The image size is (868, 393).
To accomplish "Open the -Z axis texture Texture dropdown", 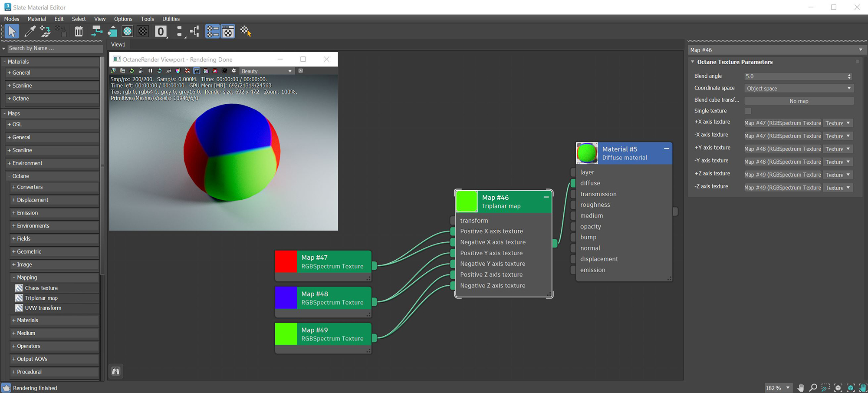I will [838, 188].
